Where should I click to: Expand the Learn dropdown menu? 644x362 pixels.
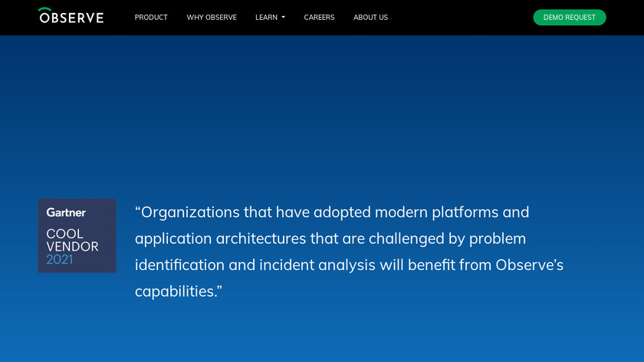[x=270, y=18]
